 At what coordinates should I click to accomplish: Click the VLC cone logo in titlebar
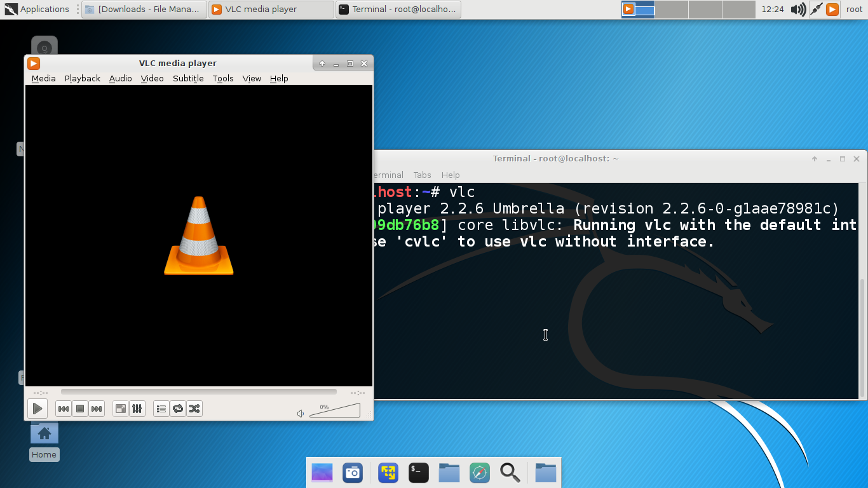[x=33, y=64]
